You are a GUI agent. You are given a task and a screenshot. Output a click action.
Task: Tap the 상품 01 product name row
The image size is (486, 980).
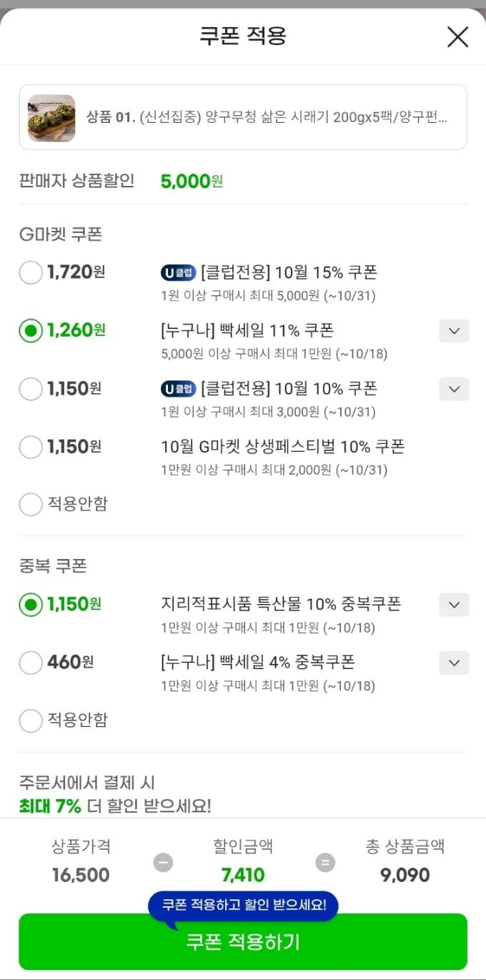(267, 117)
